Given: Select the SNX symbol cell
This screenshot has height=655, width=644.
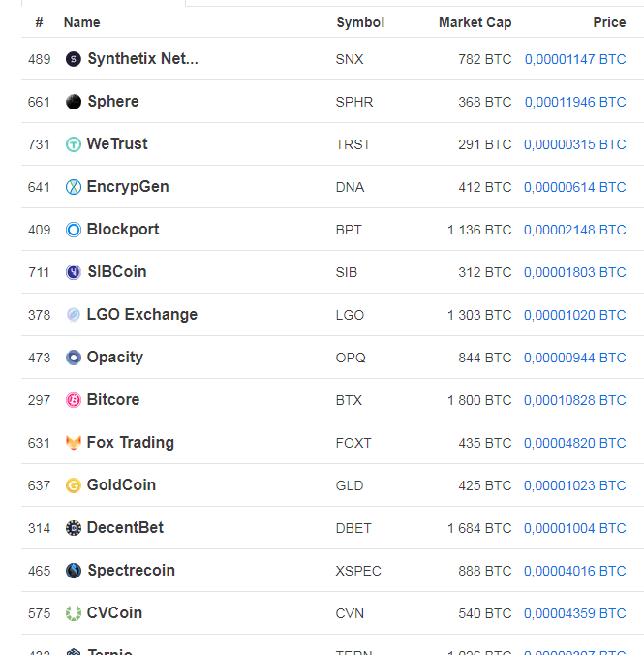Looking at the screenshot, I should [350, 59].
